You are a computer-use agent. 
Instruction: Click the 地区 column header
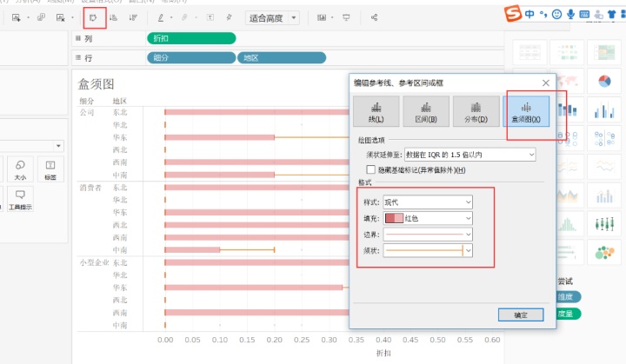(x=120, y=101)
